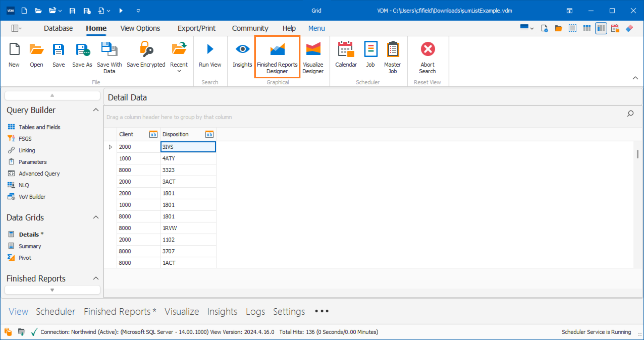The image size is (644, 340).
Task: Click the Menu tab
Action: tap(317, 28)
